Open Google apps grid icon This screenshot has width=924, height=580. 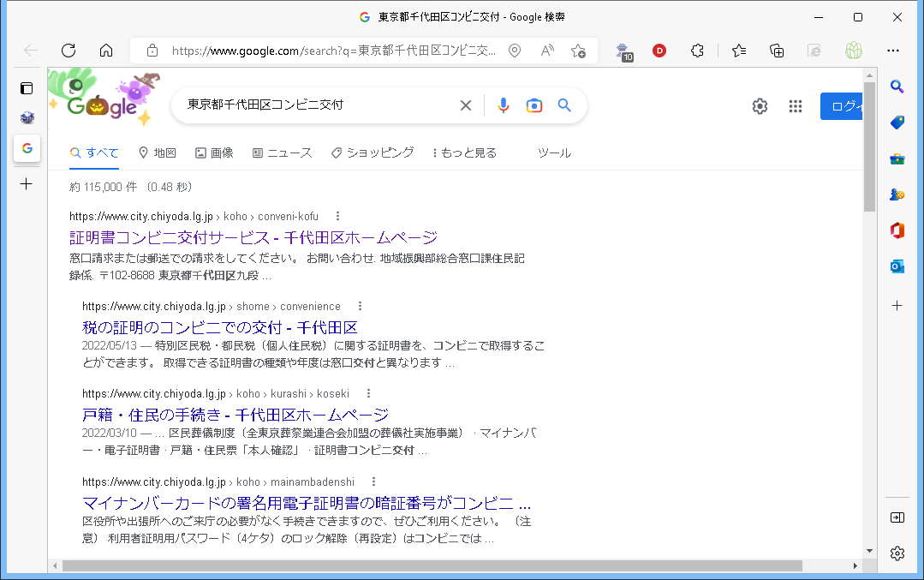796,106
